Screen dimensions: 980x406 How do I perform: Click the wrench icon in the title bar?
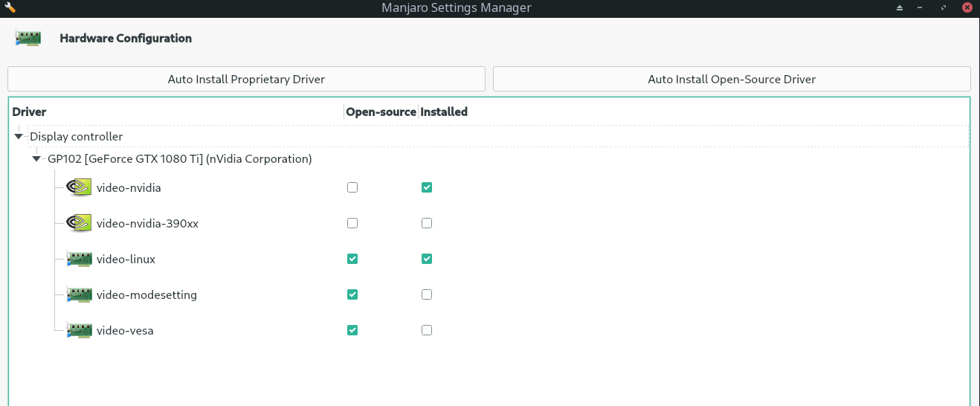click(10, 7)
